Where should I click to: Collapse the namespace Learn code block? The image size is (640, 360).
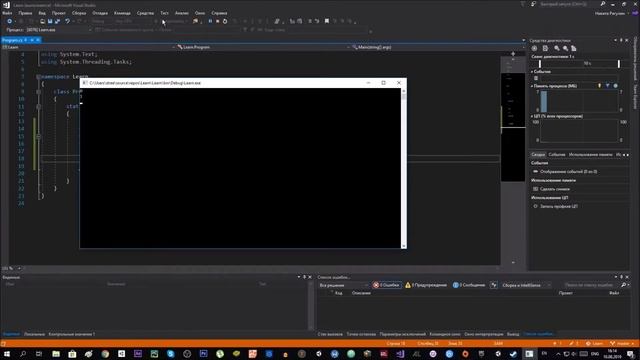(x=38, y=77)
